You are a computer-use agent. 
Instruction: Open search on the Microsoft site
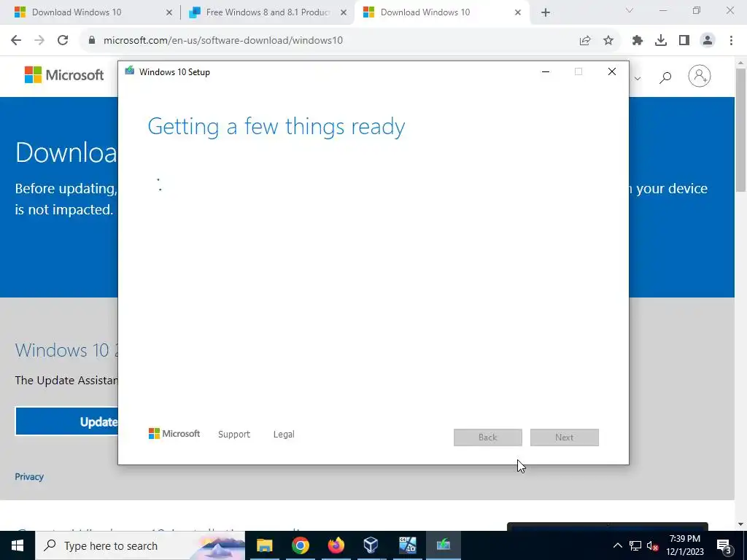665,77
